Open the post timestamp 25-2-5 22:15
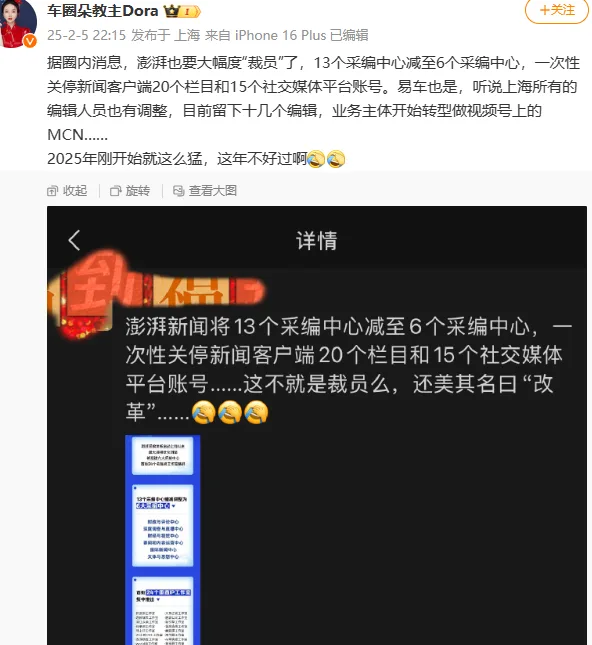 click(x=86, y=35)
